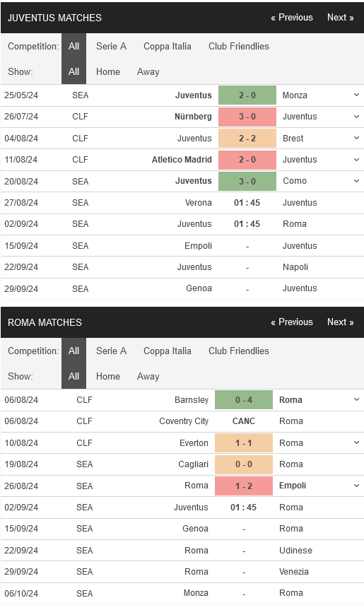
Task: Click the JUVENTUS MATCHES header title
Action: (x=54, y=18)
